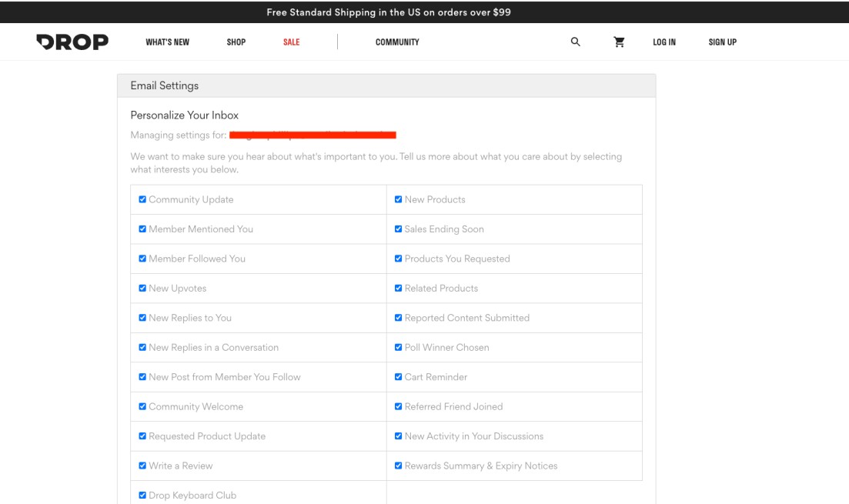Uncheck the Cart Reminder option

pos(398,377)
